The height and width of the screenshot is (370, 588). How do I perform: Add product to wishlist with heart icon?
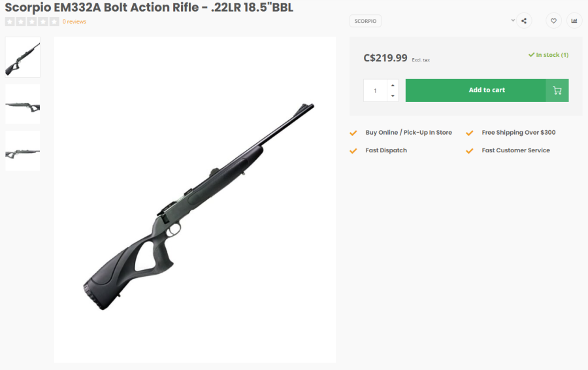(553, 21)
